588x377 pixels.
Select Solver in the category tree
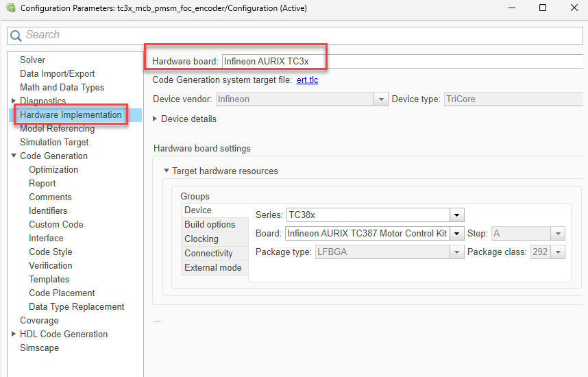coord(33,60)
